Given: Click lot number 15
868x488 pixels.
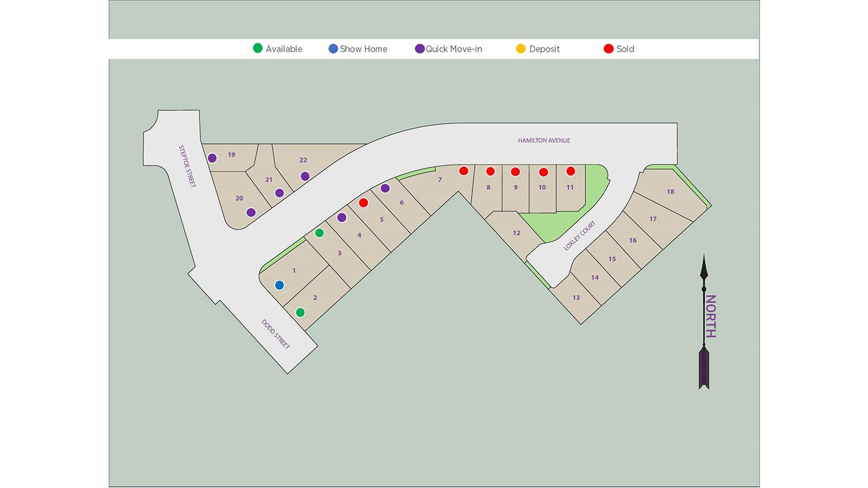Looking at the screenshot, I should click(x=612, y=259).
